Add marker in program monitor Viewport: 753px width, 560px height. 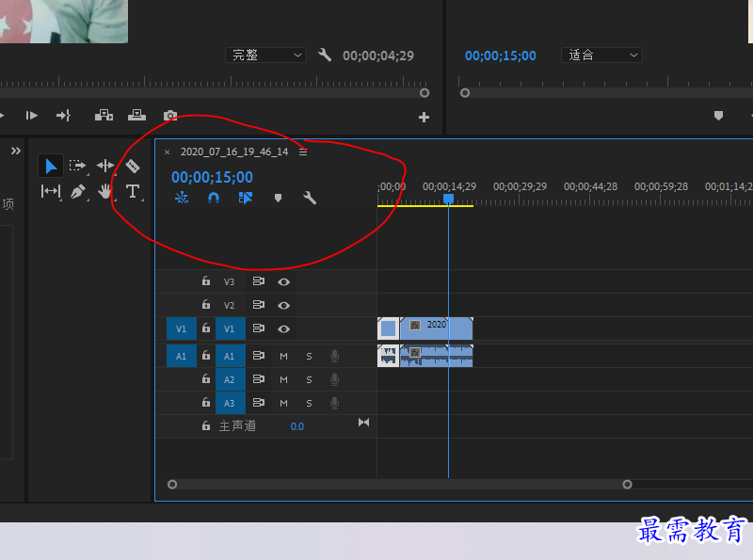click(x=718, y=115)
